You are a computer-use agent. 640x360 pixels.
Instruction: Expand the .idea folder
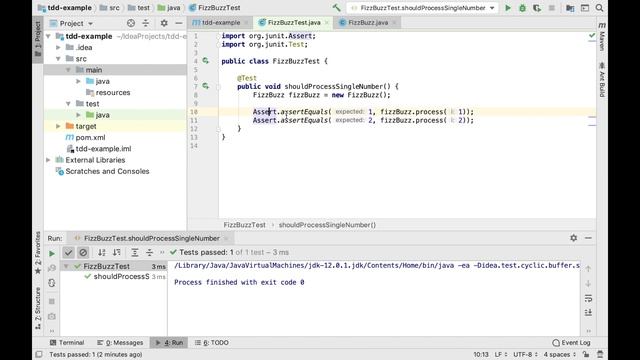click(x=58, y=47)
